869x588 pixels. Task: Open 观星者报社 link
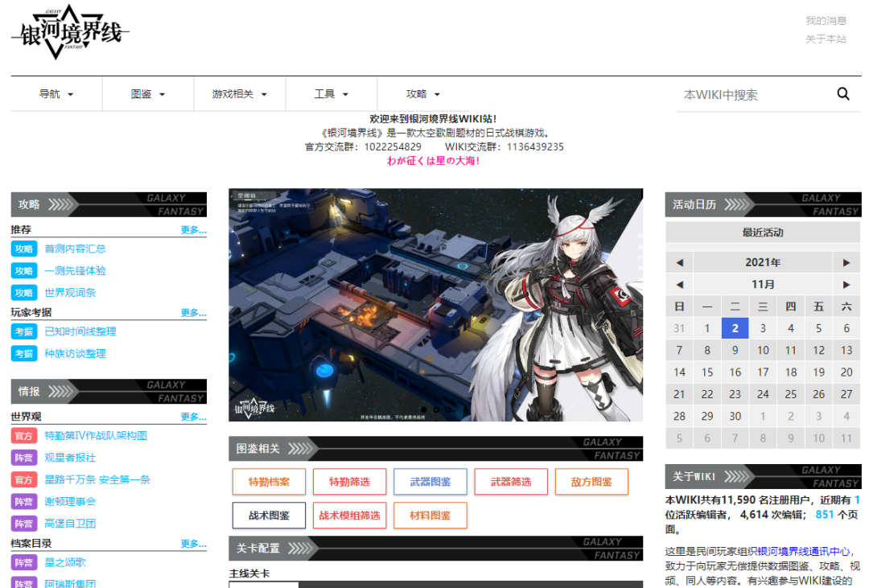coord(70,458)
